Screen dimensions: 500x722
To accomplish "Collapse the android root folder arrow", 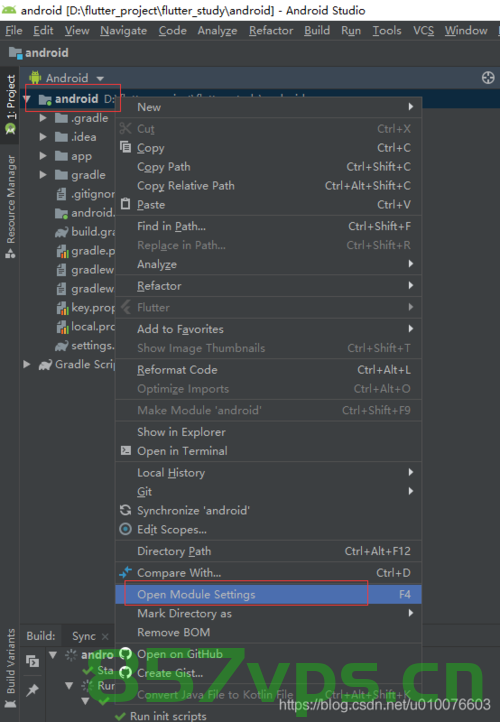I will [x=28, y=99].
